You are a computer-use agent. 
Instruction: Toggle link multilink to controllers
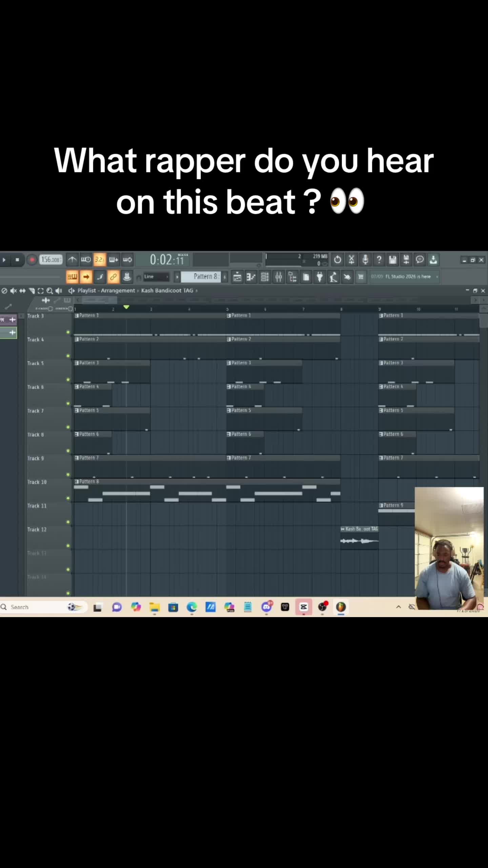(x=113, y=277)
